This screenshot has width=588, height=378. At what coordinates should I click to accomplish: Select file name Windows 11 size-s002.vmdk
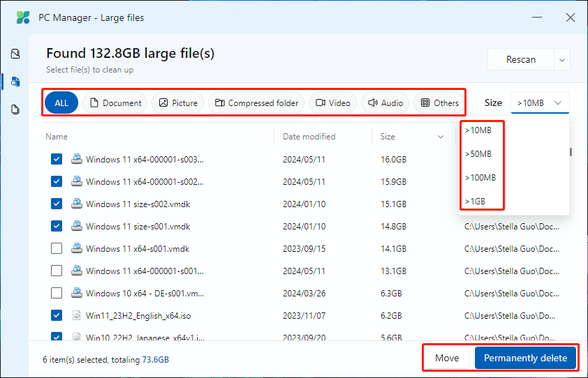(138, 204)
